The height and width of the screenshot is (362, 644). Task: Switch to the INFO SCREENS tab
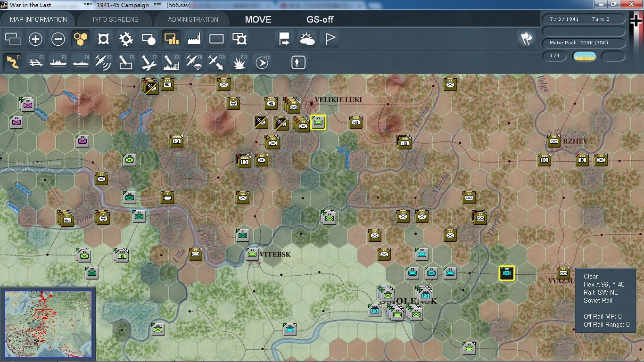[116, 19]
